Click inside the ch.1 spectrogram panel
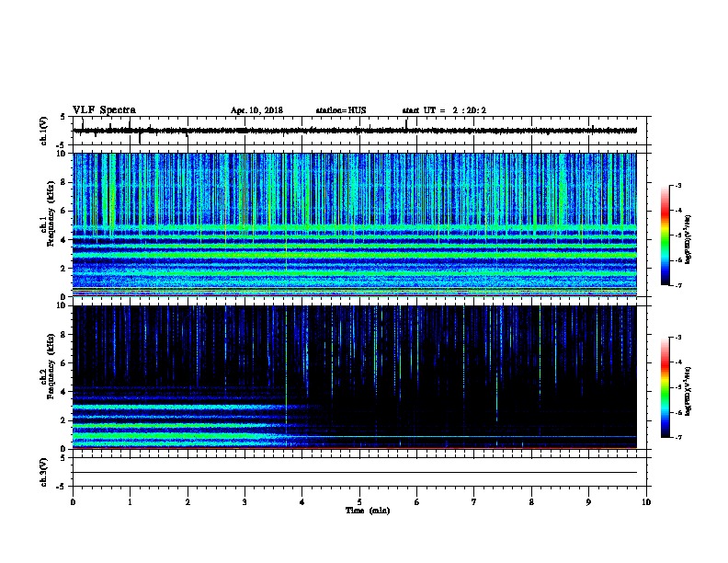Viewport: 728px width, 563px height. click(x=355, y=224)
